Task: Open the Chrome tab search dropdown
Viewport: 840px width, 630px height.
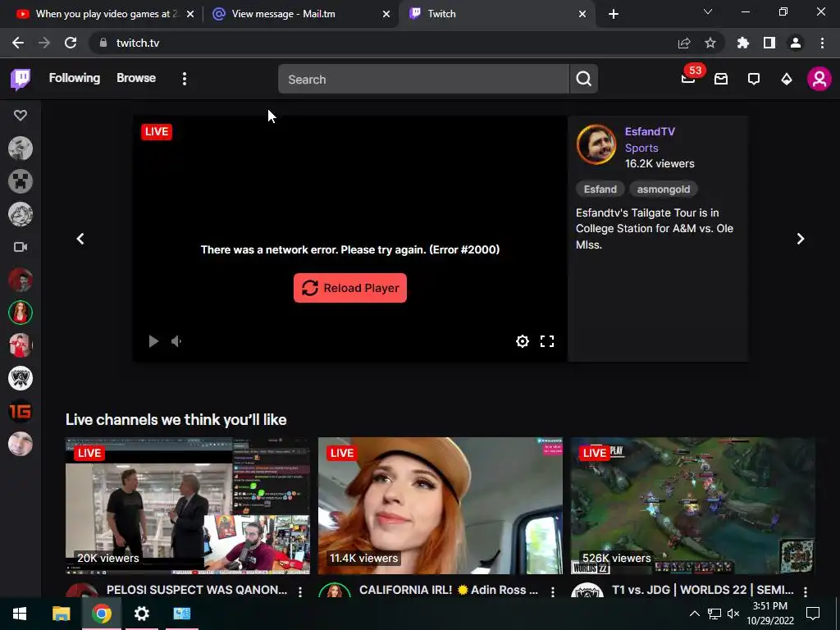Action: tap(708, 11)
